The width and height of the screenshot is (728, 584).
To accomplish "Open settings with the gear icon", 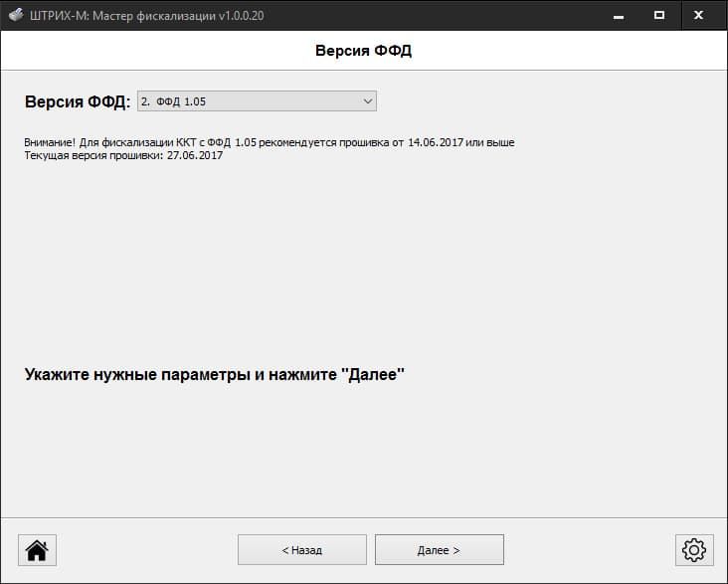I will 694,550.
